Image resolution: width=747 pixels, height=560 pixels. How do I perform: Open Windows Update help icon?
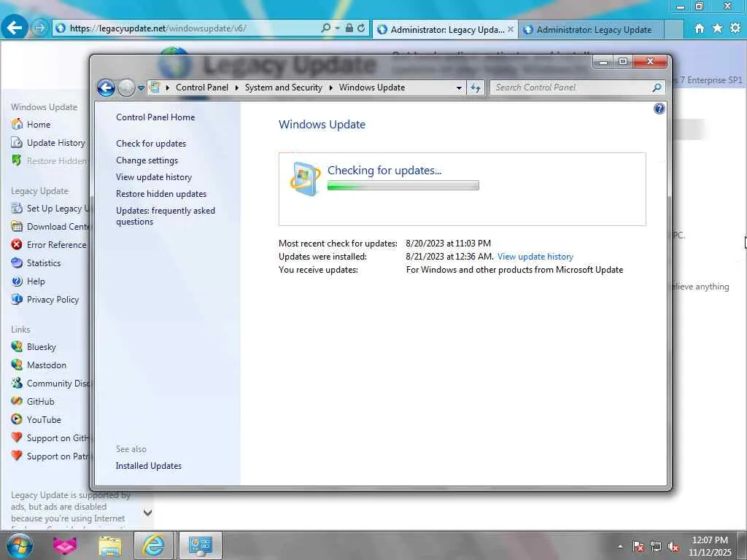point(659,109)
